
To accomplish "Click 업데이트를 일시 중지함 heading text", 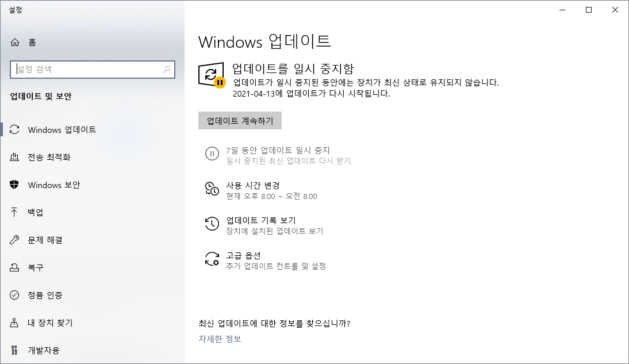I will point(293,68).
